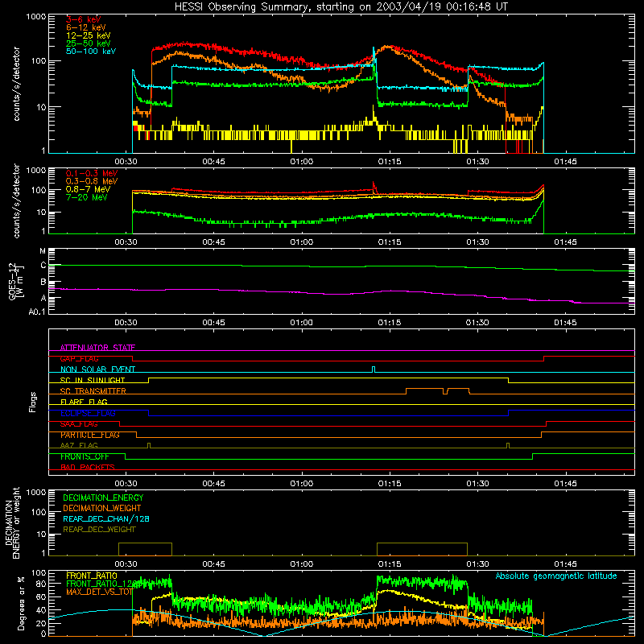Click the SC_TRANSMITTER flag label
The height and width of the screenshot is (644, 644).
coord(93,391)
